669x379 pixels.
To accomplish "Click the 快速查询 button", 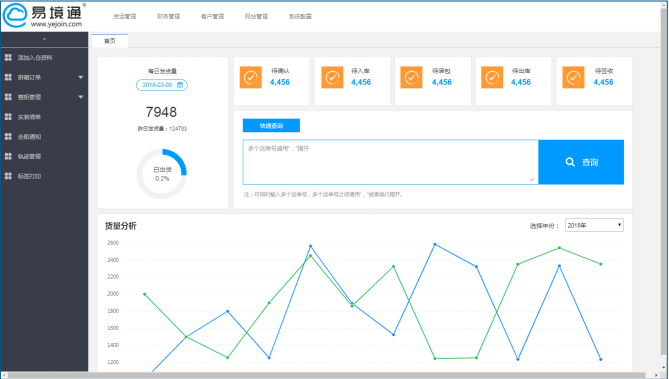I will click(271, 125).
